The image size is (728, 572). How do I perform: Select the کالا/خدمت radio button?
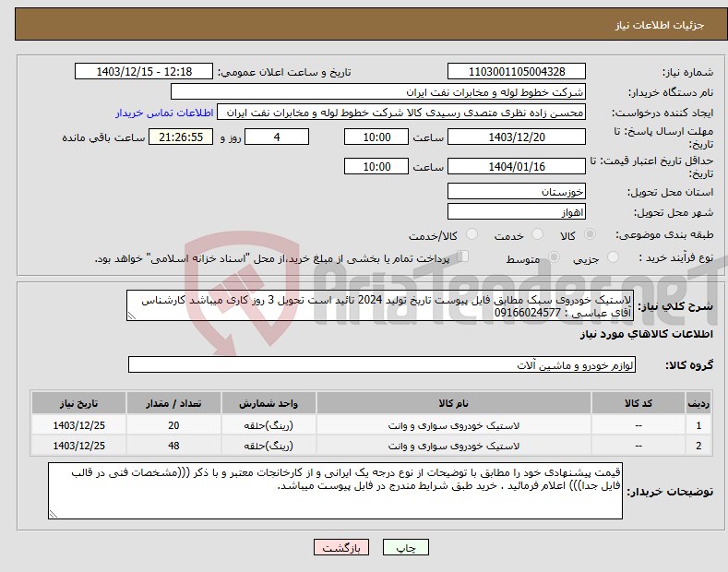pyautogui.click(x=471, y=234)
